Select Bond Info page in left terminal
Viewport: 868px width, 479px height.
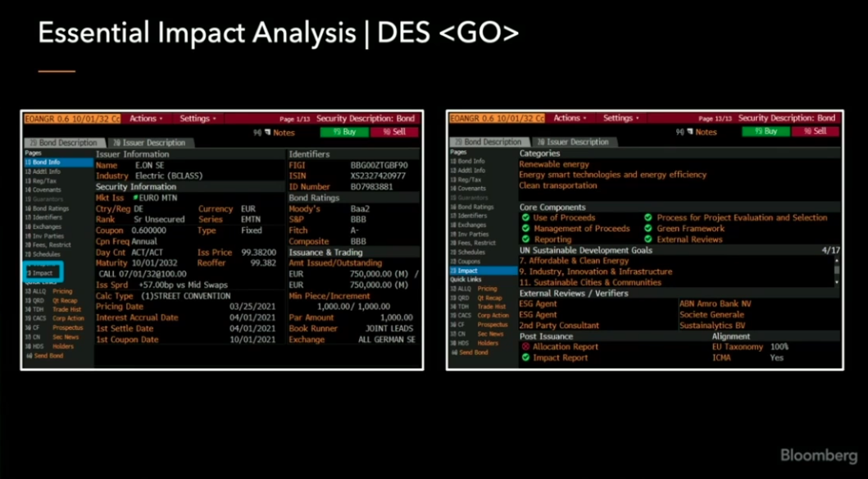(58, 162)
